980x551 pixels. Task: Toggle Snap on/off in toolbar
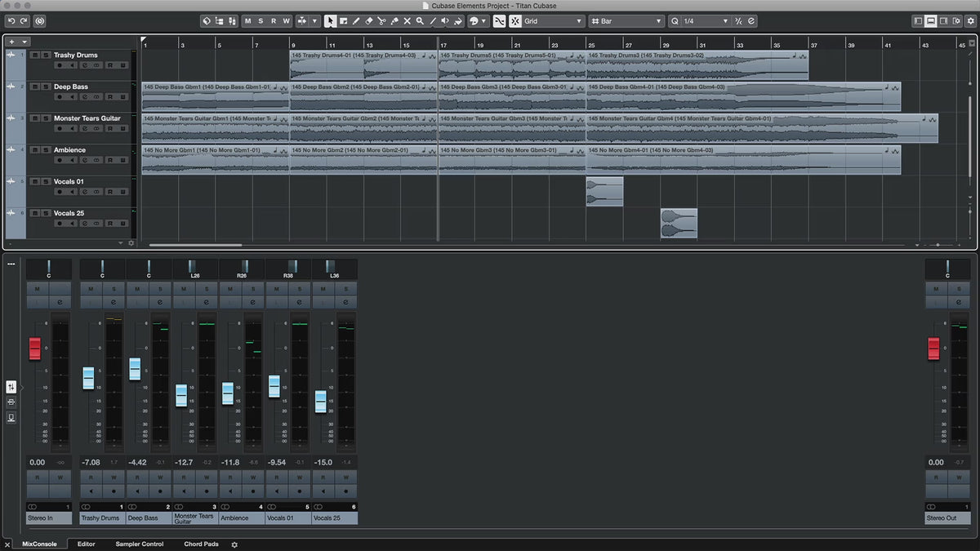[x=499, y=21]
